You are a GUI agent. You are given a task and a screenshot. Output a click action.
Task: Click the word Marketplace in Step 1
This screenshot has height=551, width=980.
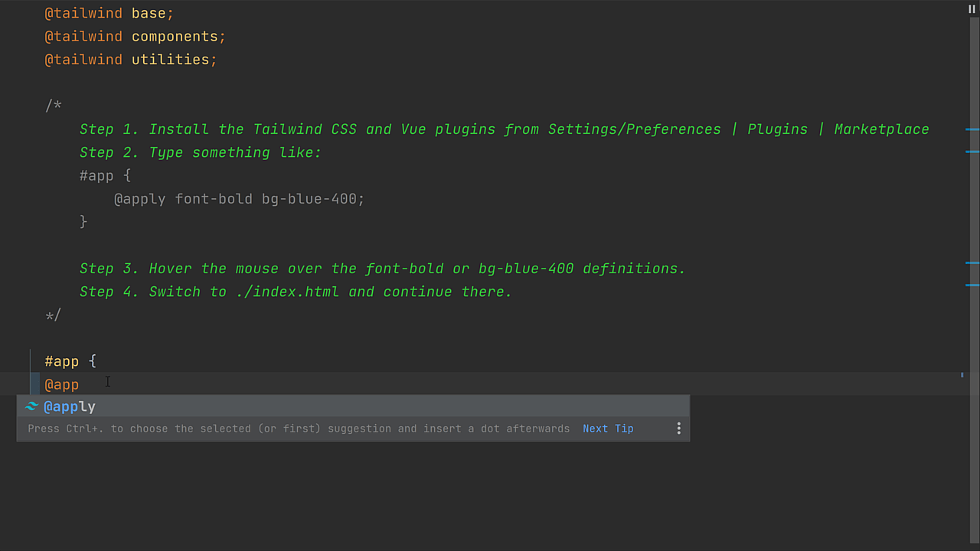point(881,129)
